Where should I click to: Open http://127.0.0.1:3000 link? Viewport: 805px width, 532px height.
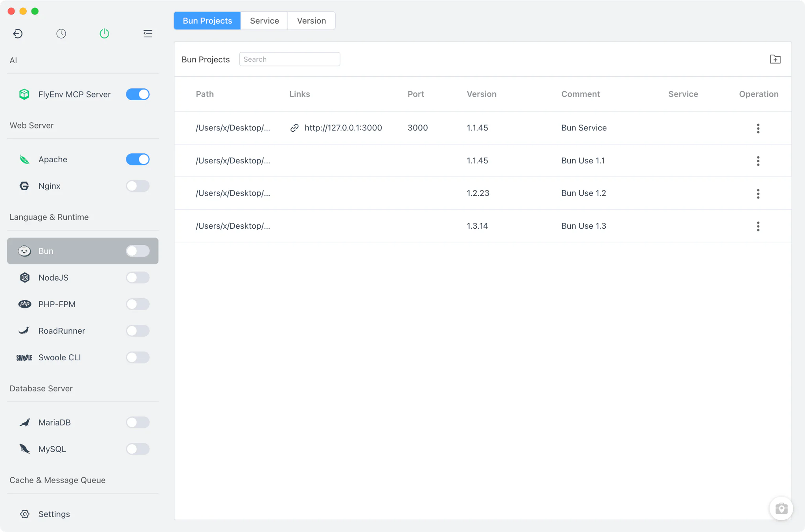coord(343,128)
